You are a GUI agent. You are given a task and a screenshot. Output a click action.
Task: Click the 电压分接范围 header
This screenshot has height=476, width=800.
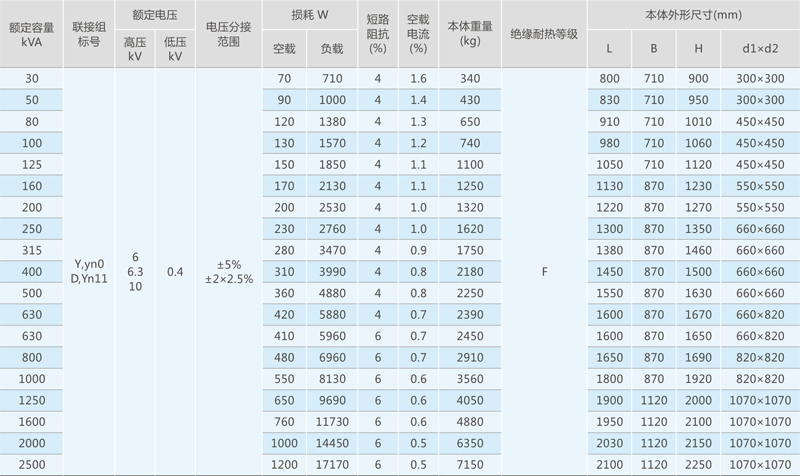(x=226, y=34)
